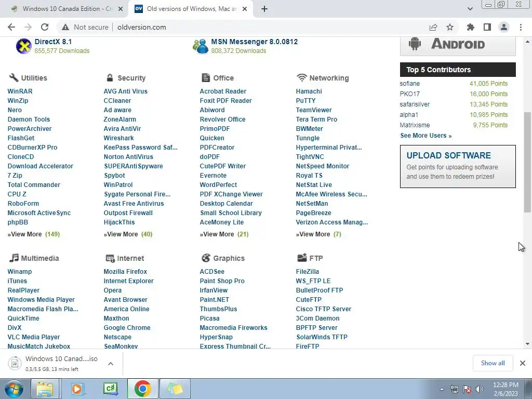Screen dimensions: 532x399
Task: Expand Office View More (21)
Action: tap(224, 234)
